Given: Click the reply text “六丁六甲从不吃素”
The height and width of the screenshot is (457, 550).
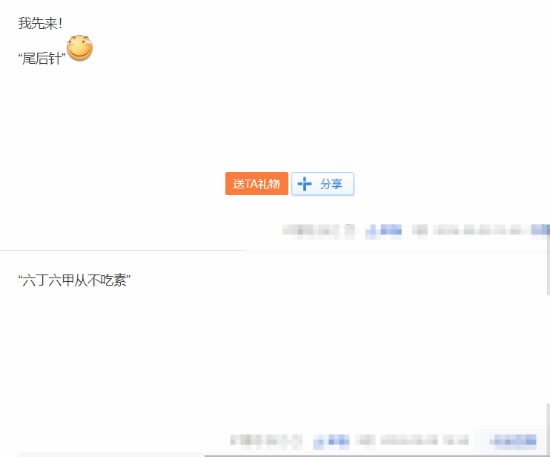Looking at the screenshot, I should [x=74, y=281].
